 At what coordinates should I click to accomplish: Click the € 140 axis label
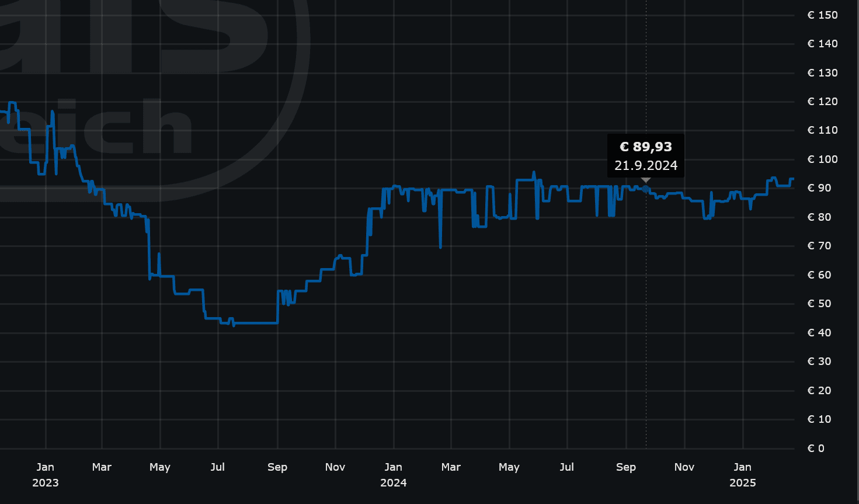(x=822, y=44)
